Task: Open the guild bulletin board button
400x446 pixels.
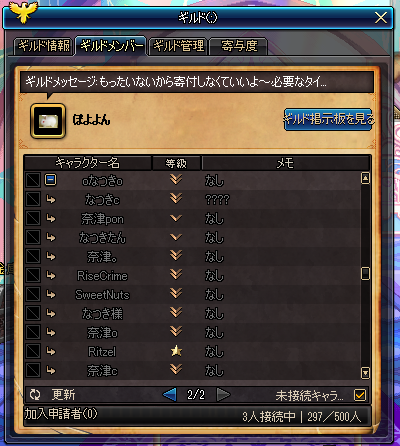Action: [328, 119]
